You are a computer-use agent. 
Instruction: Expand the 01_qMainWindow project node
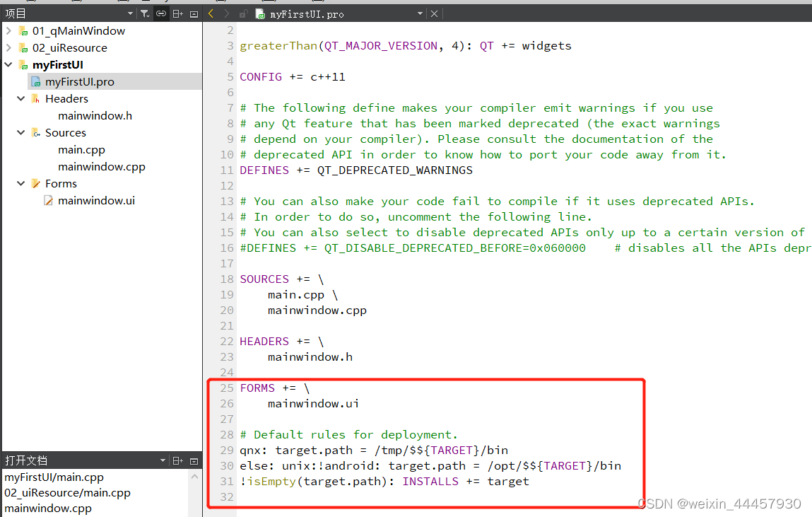click(x=8, y=31)
